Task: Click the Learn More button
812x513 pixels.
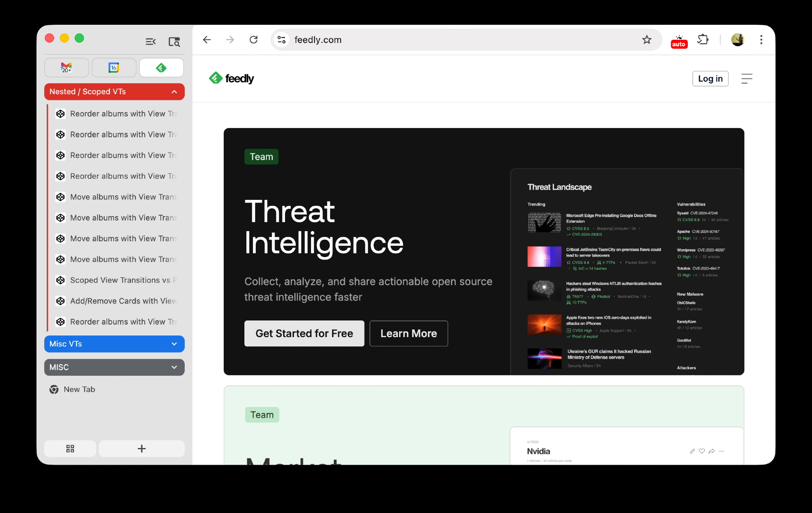Action: (x=408, y=333)
